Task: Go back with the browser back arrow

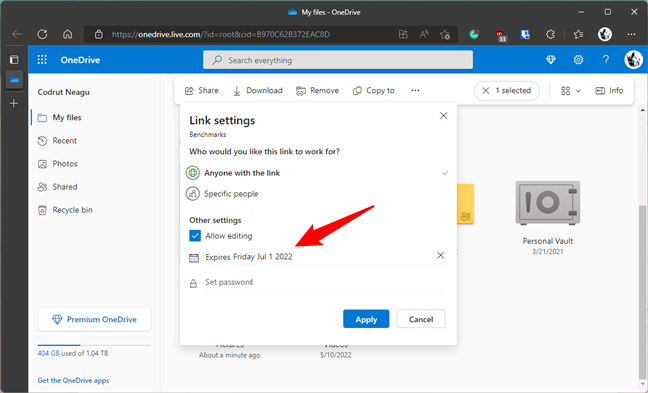Action: point(17,34)
